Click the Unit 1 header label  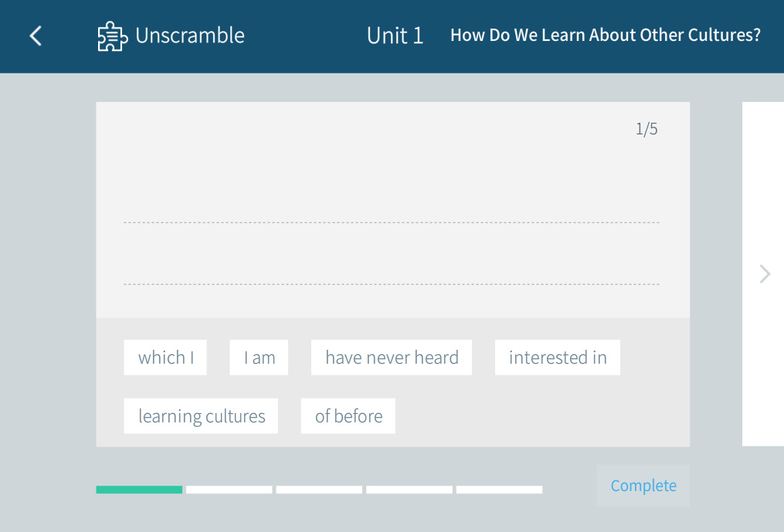tap(395, 36)
